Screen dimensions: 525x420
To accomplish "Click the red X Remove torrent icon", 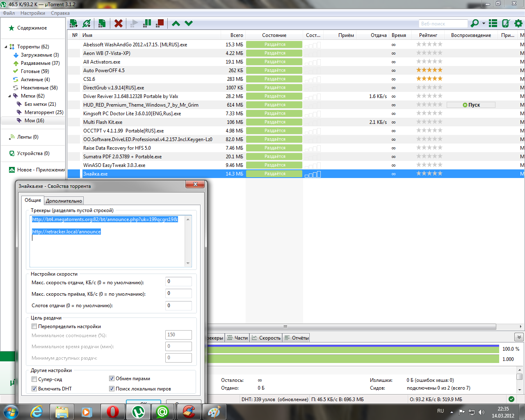I will point(119,23).
